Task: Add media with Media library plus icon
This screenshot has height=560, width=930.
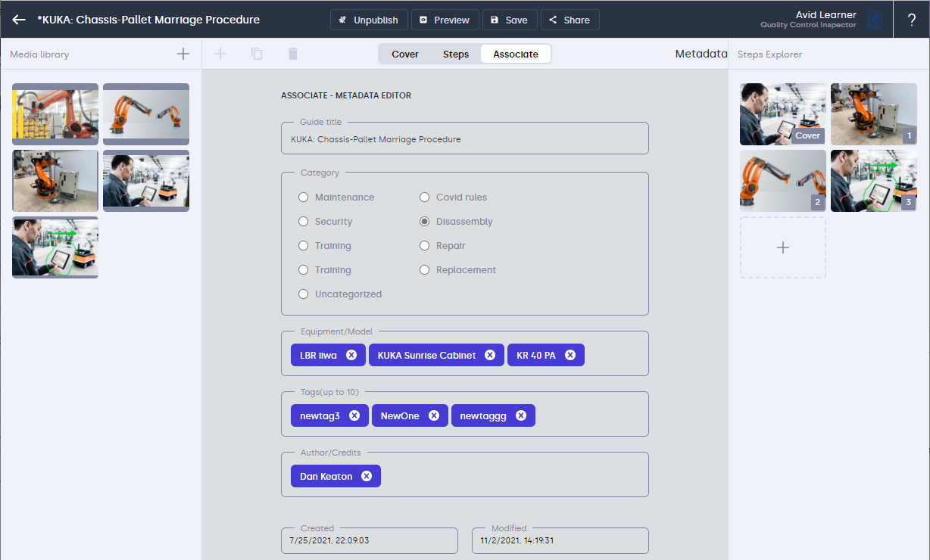Action: (183, 54)
